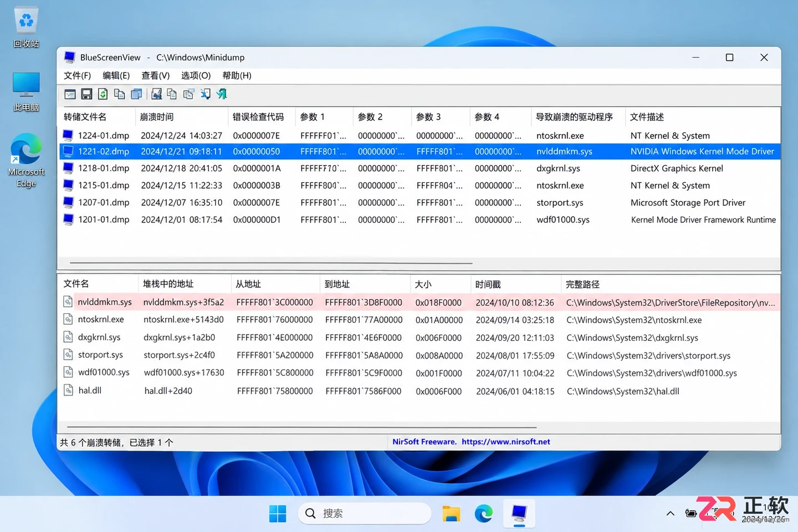
Task: Click the dump icon beside 1207-01.dmp
Action: pyautogui.click(x=68, y=202)
